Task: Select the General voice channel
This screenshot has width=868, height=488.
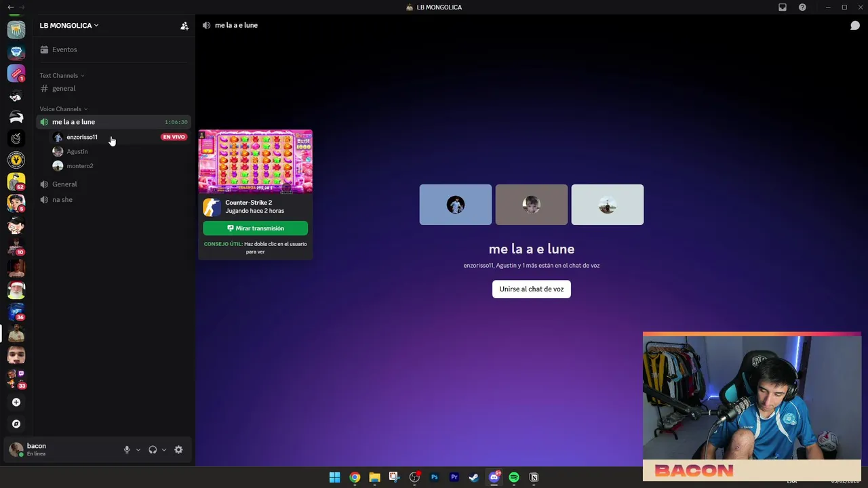Action: 113,184
